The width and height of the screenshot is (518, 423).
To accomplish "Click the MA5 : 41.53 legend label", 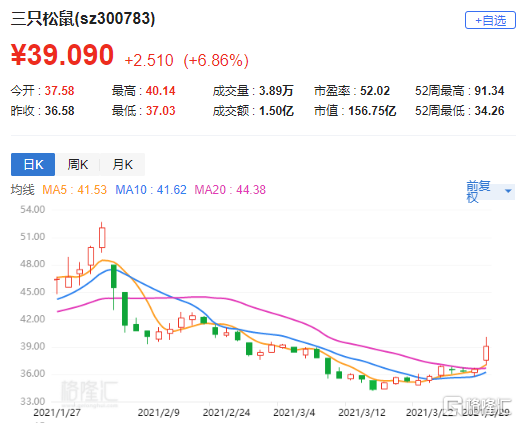I will (74, 190).
